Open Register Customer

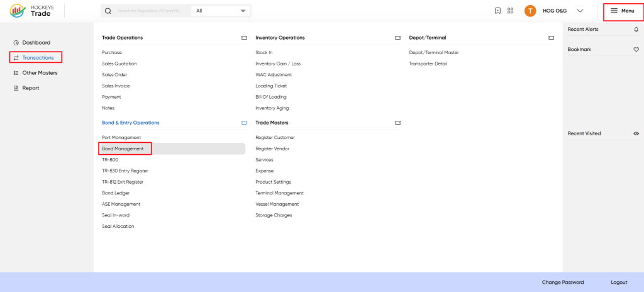275,138
